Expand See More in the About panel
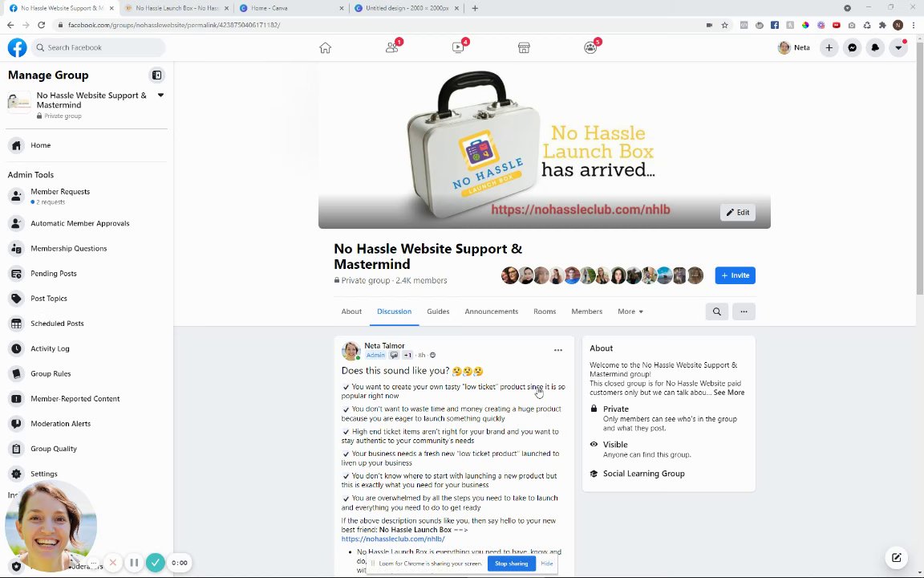This screenshot has height=578, width=924. tap(729, 393)
